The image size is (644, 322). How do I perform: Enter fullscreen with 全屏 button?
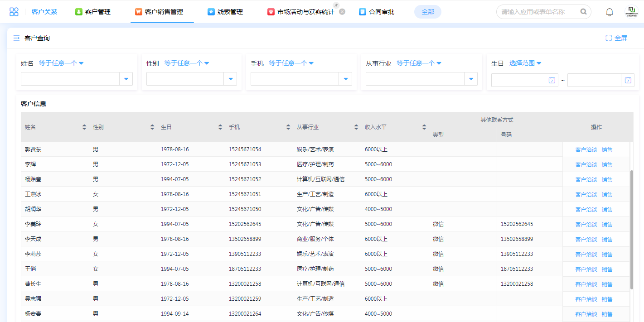[x=616, y=38]
